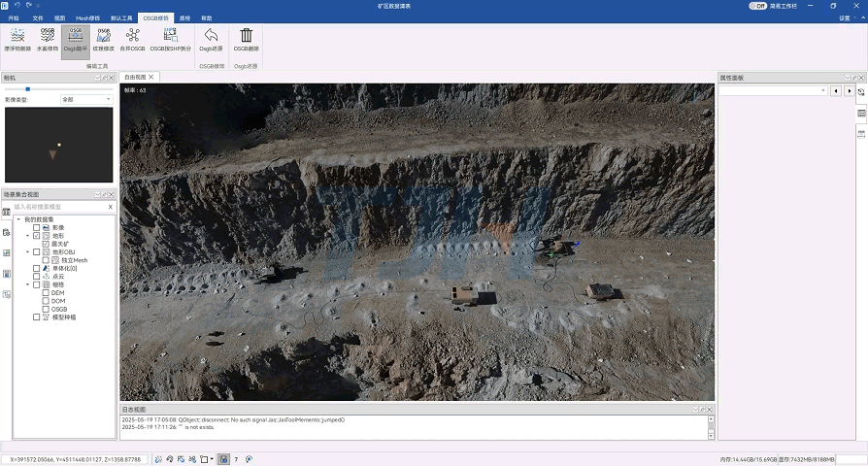
Task: Click the Osgb还原 undo arrow icon
Action: coord(211,38)
